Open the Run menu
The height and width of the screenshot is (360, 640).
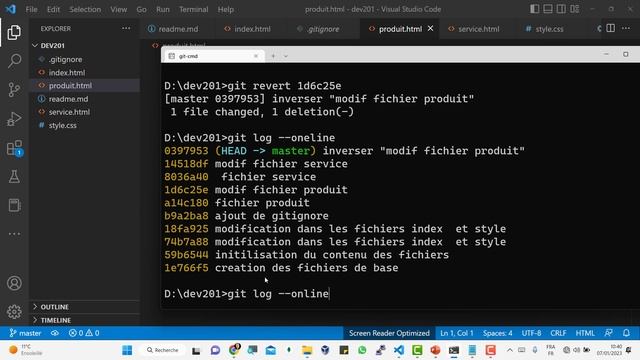pos(162,9)
